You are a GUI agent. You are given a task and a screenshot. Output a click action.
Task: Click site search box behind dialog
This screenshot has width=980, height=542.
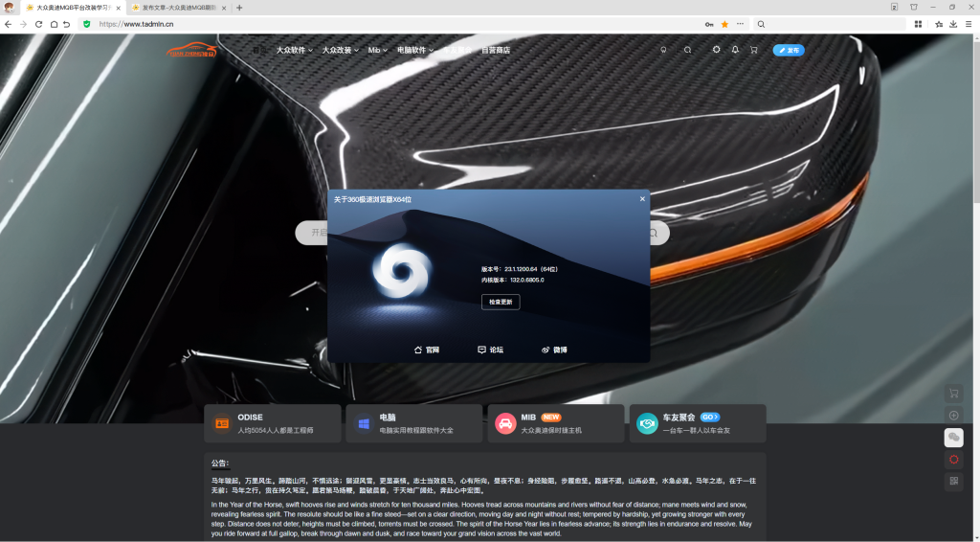(311, 234)
